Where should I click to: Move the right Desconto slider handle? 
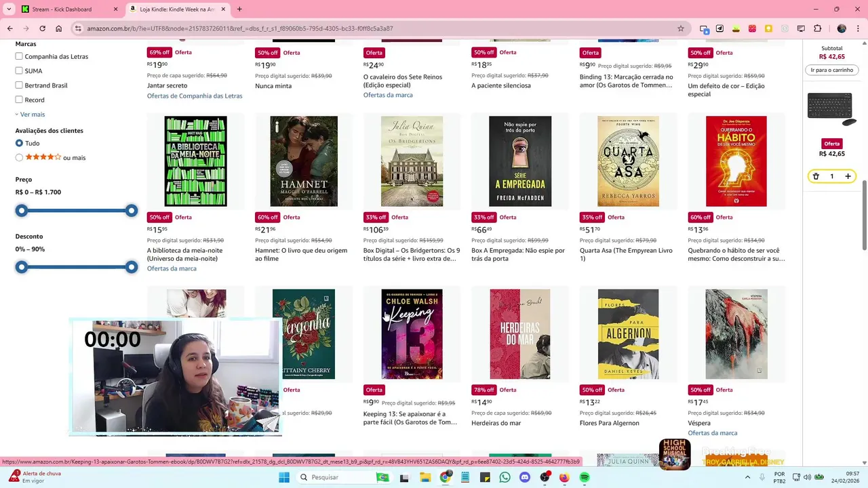tap(132, 267)
